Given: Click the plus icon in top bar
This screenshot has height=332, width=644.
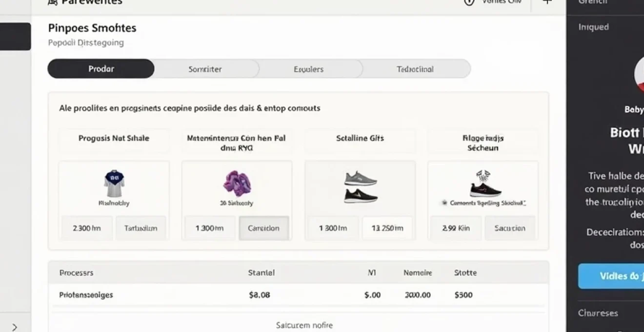Looking at the screenshot, I should (547, 2).
